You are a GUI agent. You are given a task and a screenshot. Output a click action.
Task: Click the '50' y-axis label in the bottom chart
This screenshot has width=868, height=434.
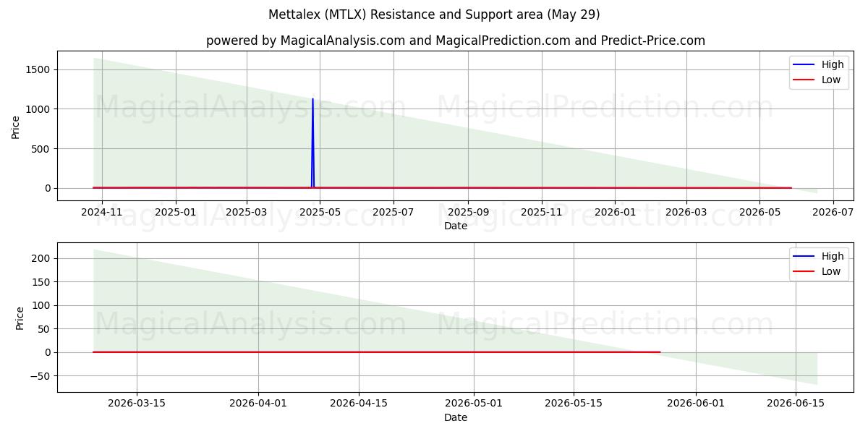[44, 329]
